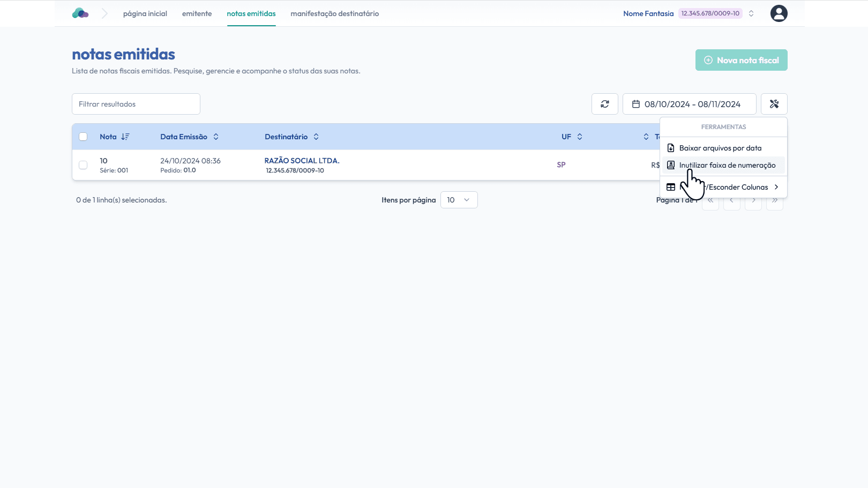Open the RAZÃO SOCIAL LTDA. link
Viewport: 868px width, 488px height.
[x=302, y=161]
